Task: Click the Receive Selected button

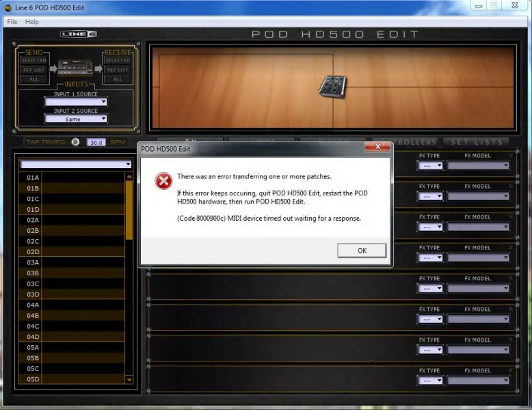Action: 118,60
